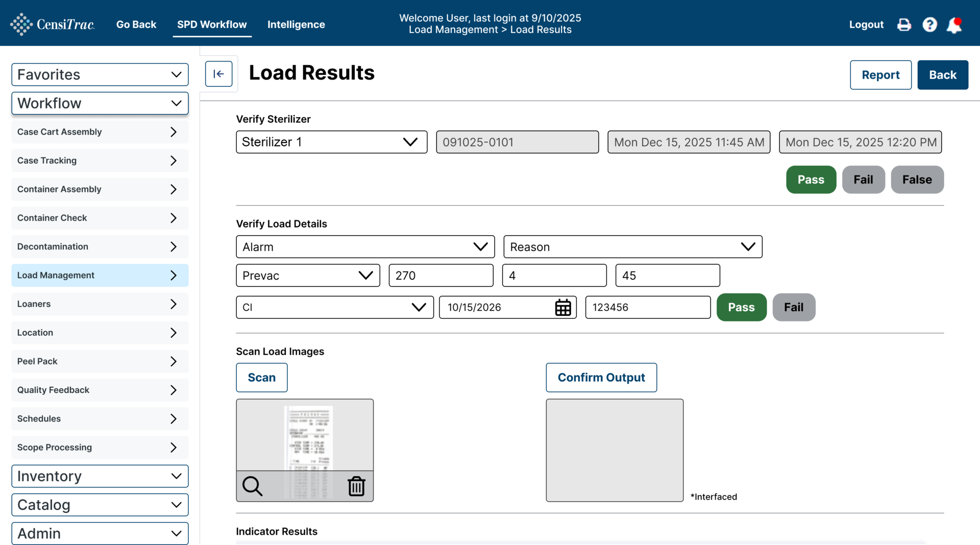The width and height of the screenshot is (980, 545).
Task: Click the Back button
Action: [x=943, y=75]
